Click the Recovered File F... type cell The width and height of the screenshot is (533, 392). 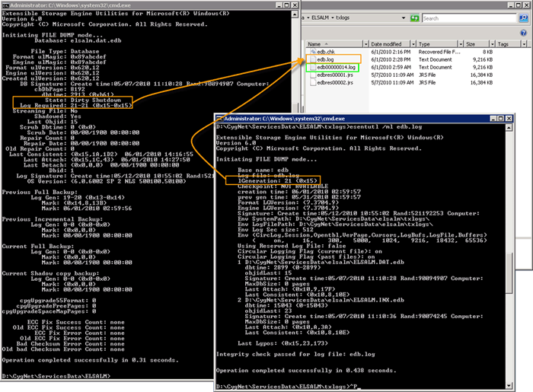pyautogui.click(x=439, y=52)
